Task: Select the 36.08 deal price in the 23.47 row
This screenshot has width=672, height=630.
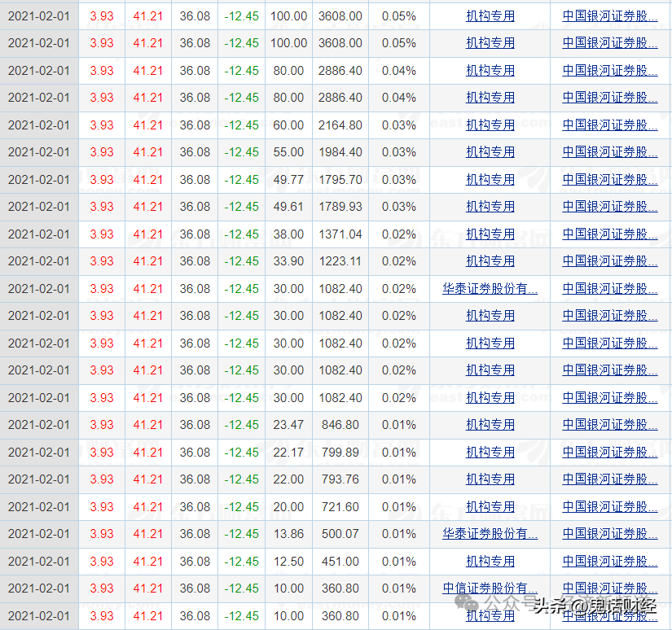Action: 195,424
